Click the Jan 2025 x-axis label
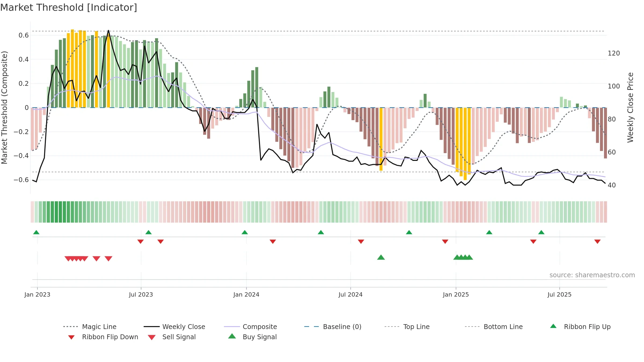 tap(456, 294)
